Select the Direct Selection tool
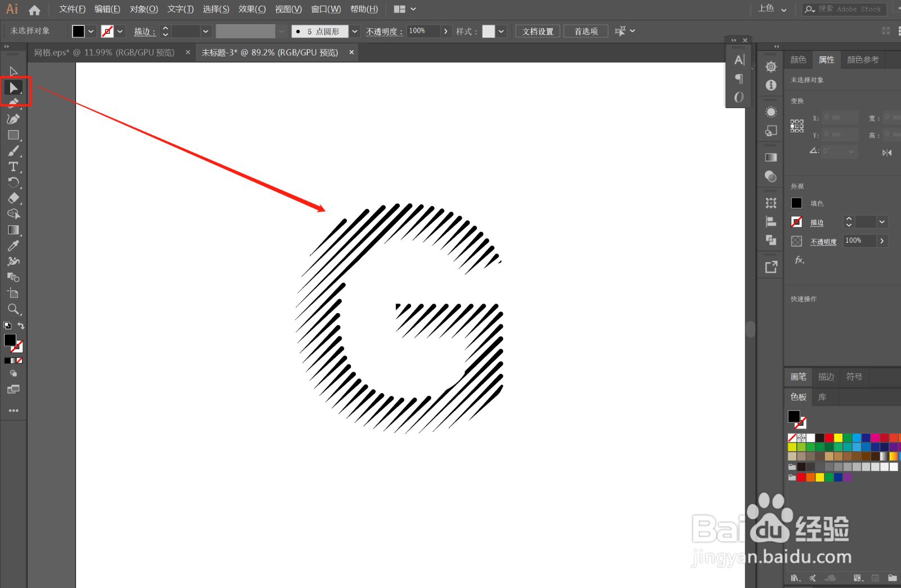 [14, 88]
